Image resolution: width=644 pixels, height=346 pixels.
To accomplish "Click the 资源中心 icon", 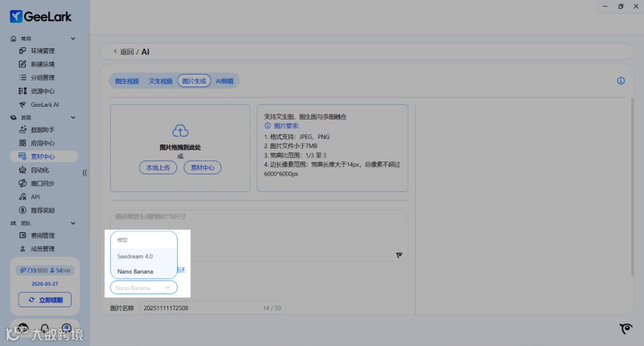I will [23, 91].
